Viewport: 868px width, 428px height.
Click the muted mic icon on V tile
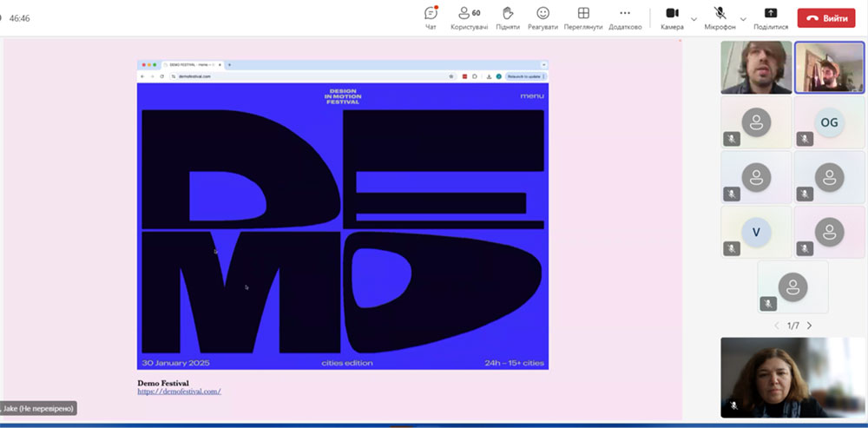[x=731, y=248]
